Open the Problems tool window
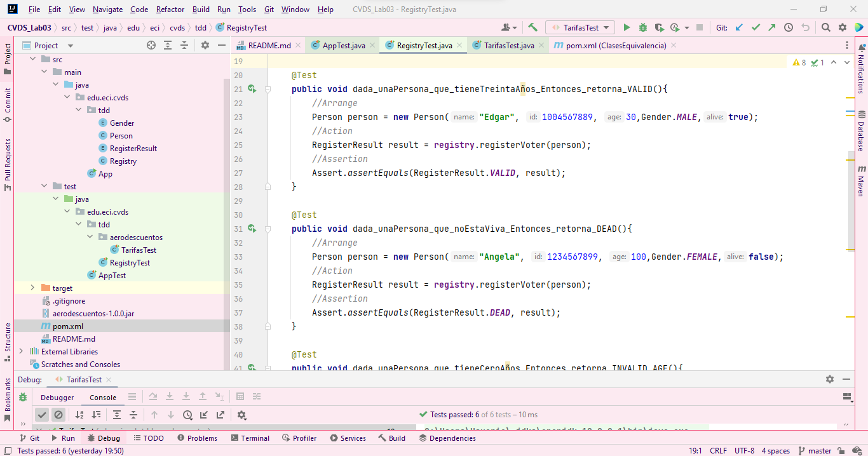 pos(197,438)
